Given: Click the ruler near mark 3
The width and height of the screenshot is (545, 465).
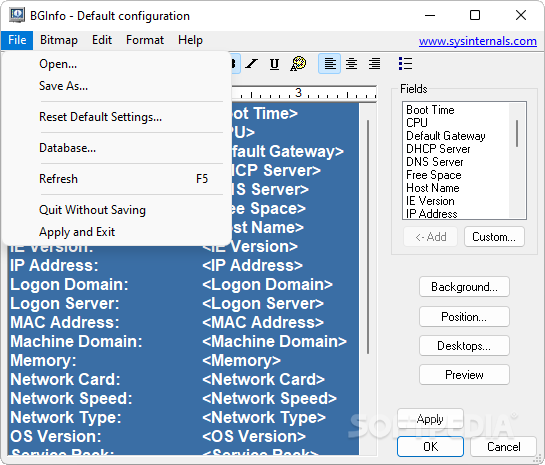Looking at the screenshot, I should 298,93.
